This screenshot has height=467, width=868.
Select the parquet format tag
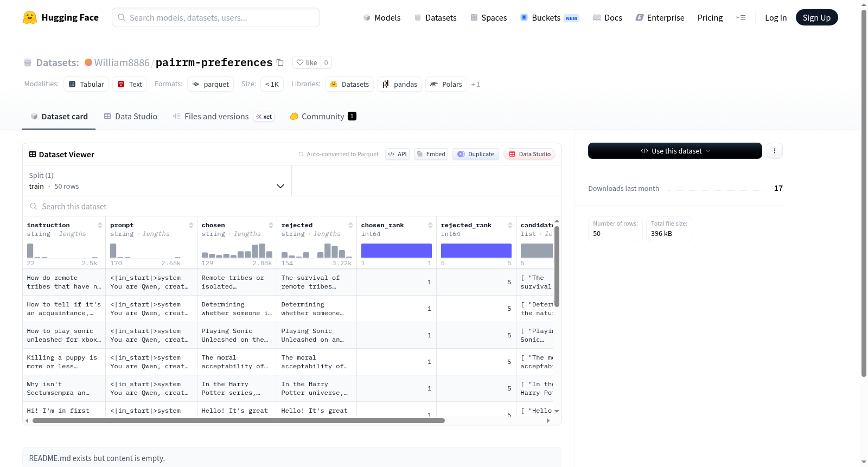coord(210,84)
